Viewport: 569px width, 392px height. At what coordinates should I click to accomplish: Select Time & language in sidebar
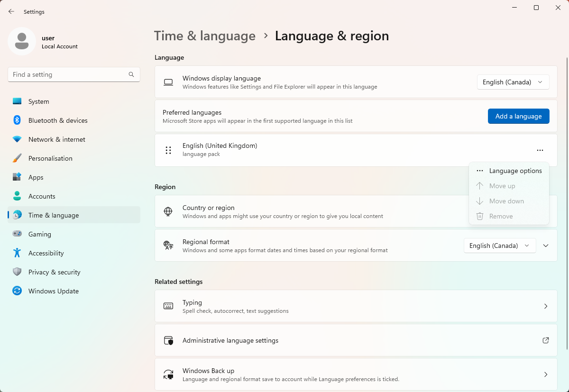click(x=74, y=215)
